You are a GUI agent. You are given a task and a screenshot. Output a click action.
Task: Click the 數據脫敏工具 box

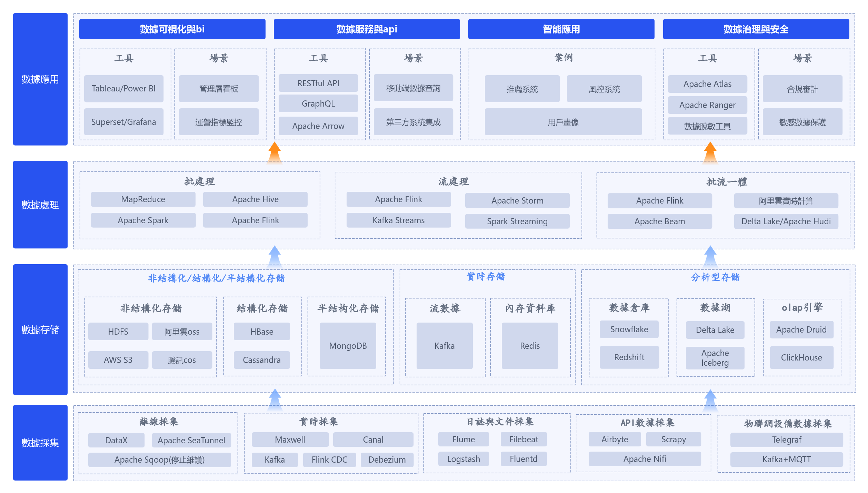pos(707,126)
